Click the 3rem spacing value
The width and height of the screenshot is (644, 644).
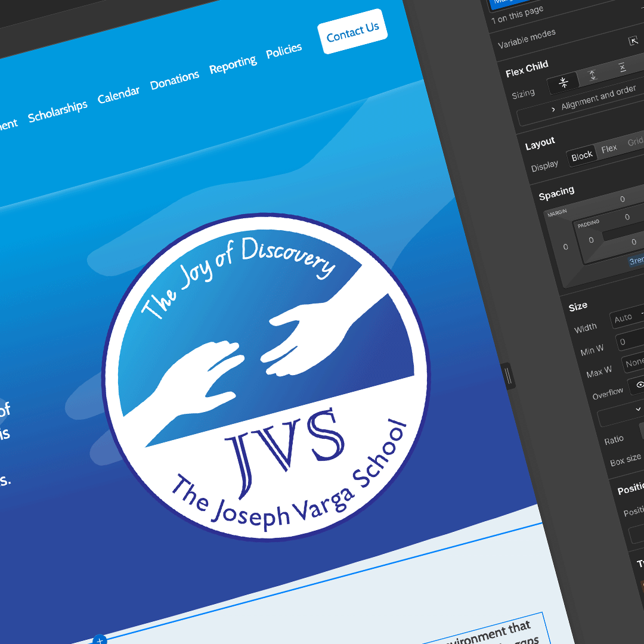(x=637, y=261)
